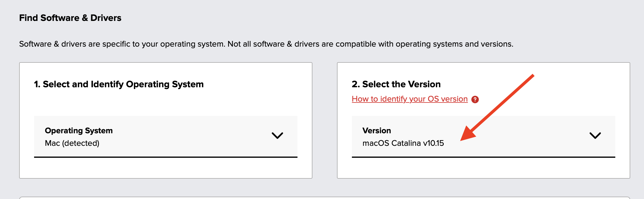Click the black underline of Operating System field
This screenshot has width=644, height=199.
pyautogui.click(x=165, y=157)
